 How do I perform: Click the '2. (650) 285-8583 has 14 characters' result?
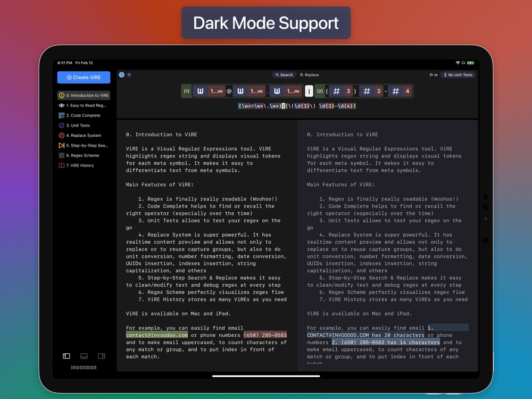pyautogui.click(x=386, y=342)
